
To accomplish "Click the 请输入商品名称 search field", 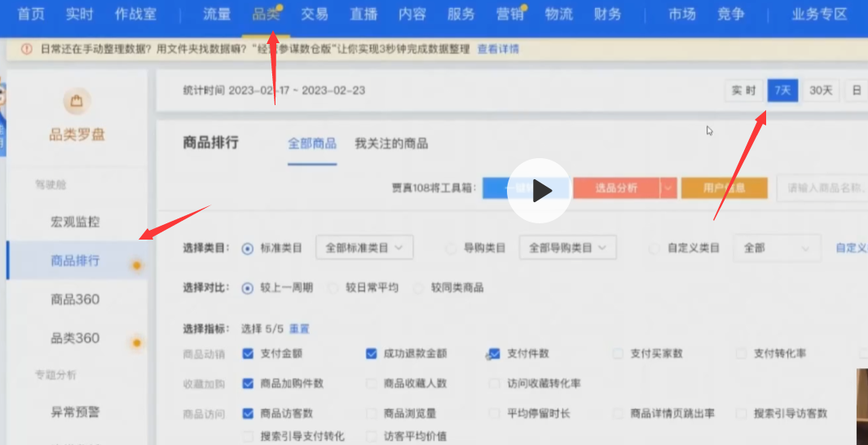I will click(822, 188).
